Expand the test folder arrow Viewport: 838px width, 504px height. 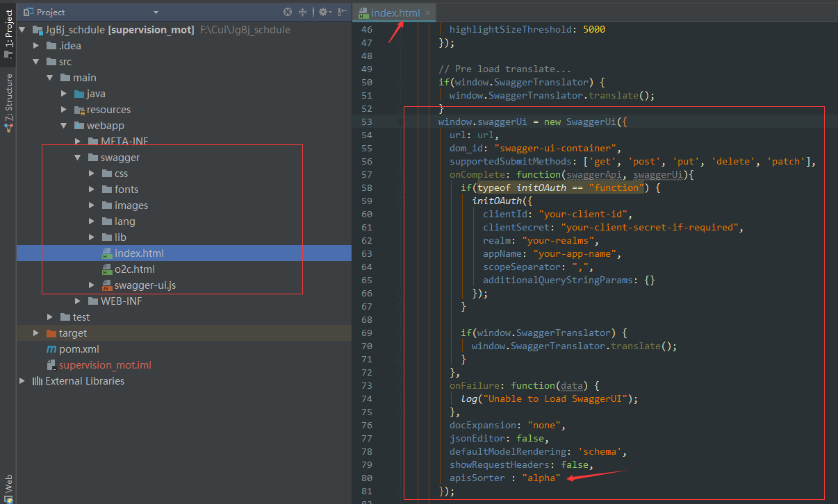(x=50, y=317)
